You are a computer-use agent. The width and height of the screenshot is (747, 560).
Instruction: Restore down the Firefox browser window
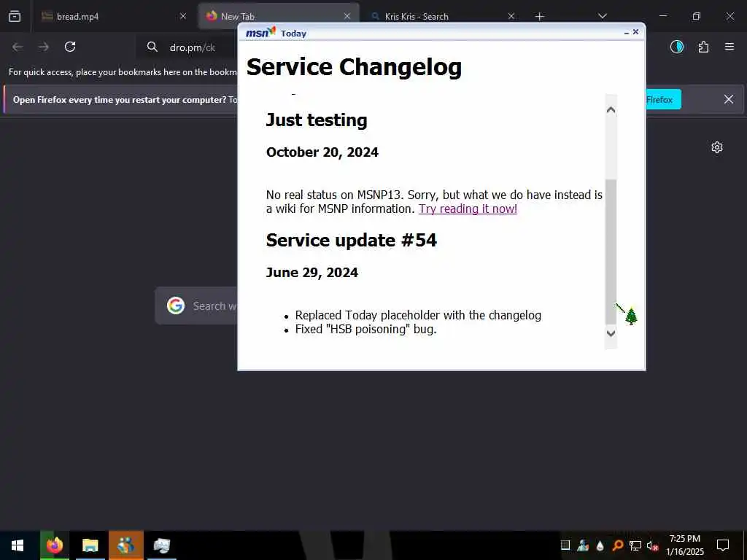coord(697,16)
